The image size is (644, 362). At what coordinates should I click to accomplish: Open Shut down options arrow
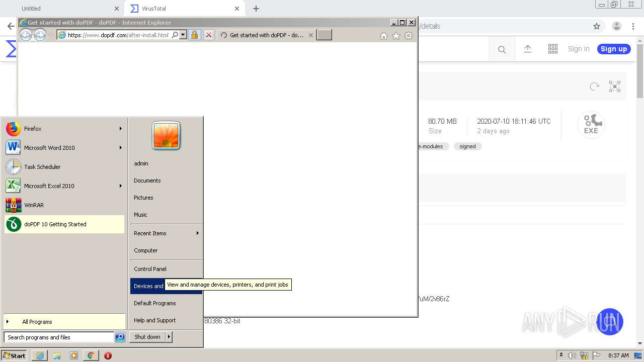click(169, 337)
